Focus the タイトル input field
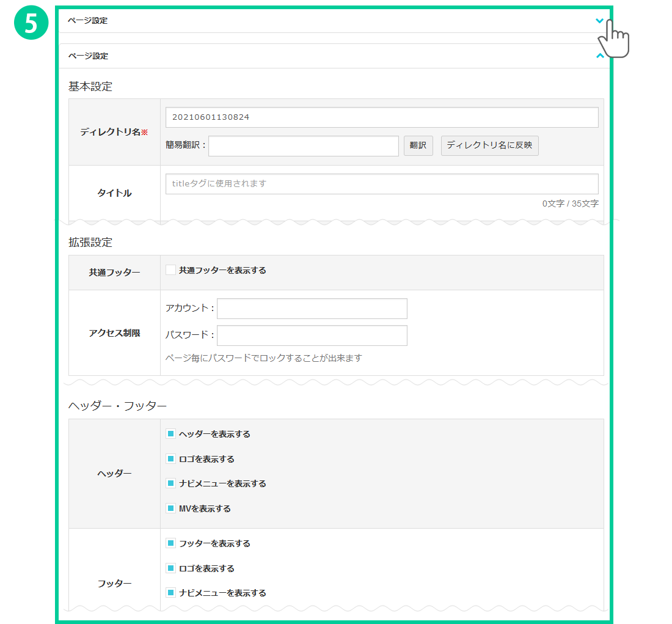The height and width of the screenshot is (624, 672). (381, 184)
